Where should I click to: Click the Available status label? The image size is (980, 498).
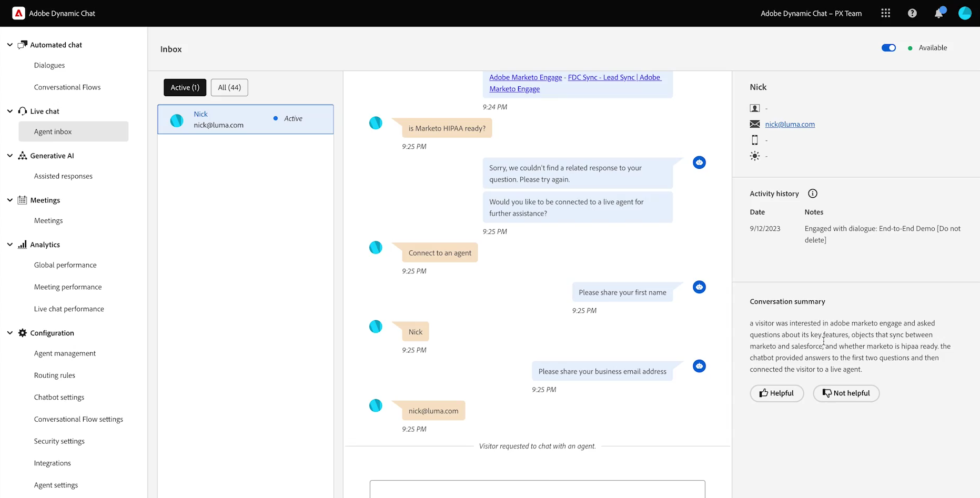[x=933, y=48]
